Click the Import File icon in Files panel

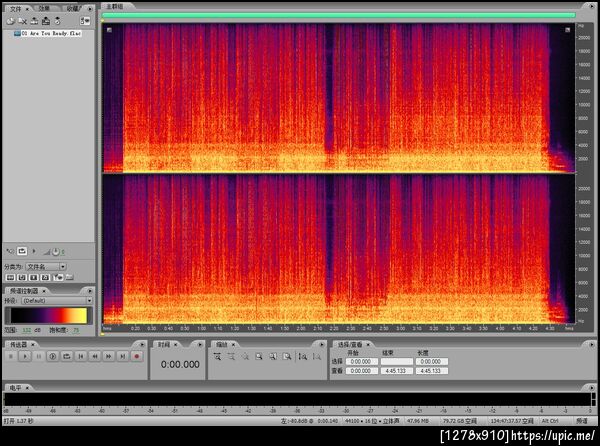10,21
